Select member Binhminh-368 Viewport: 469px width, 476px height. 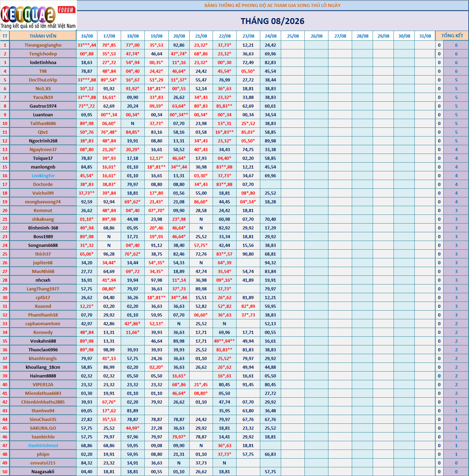coord(43,228)
